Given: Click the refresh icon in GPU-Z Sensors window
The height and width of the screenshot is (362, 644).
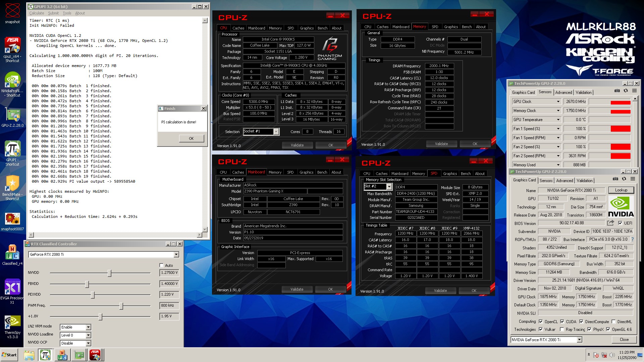Looking at the screenshot, I should 626,91.
